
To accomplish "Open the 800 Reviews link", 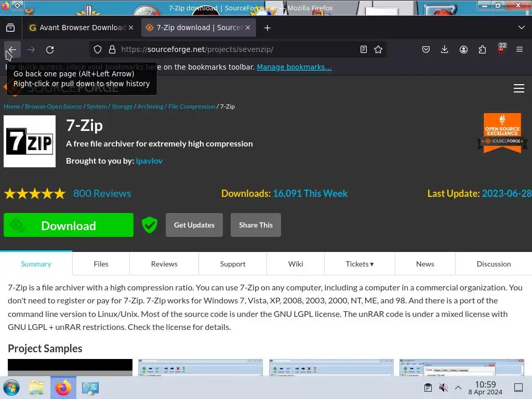I will point(102,193).
